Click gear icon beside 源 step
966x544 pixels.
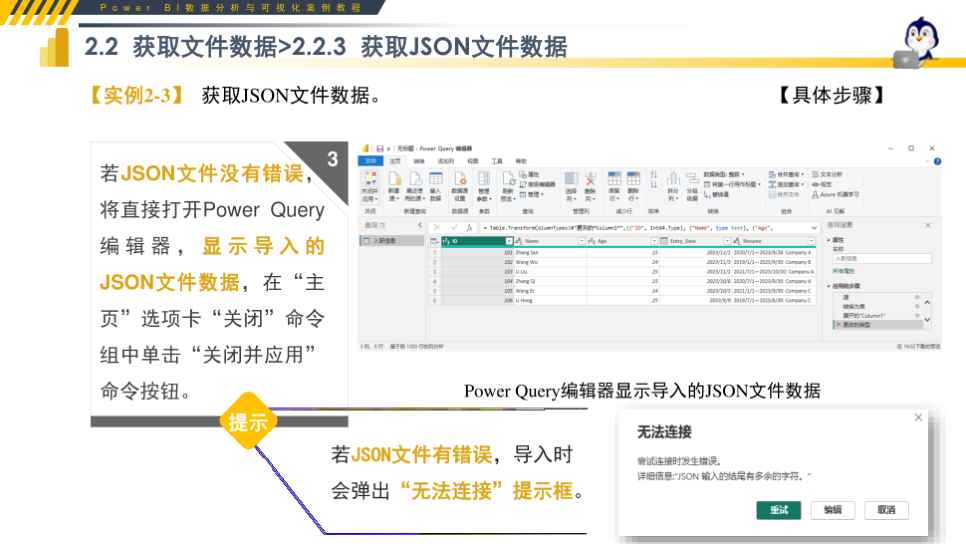917,297
